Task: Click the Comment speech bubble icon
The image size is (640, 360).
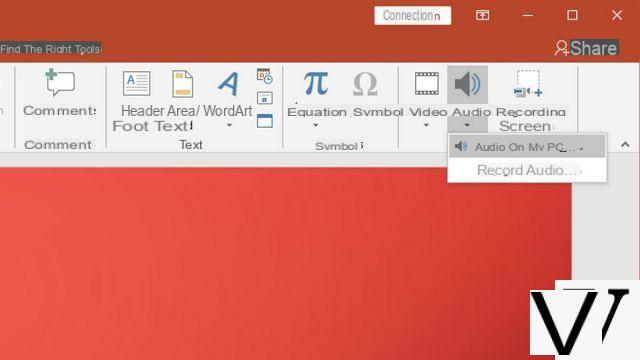Action: 60,82
